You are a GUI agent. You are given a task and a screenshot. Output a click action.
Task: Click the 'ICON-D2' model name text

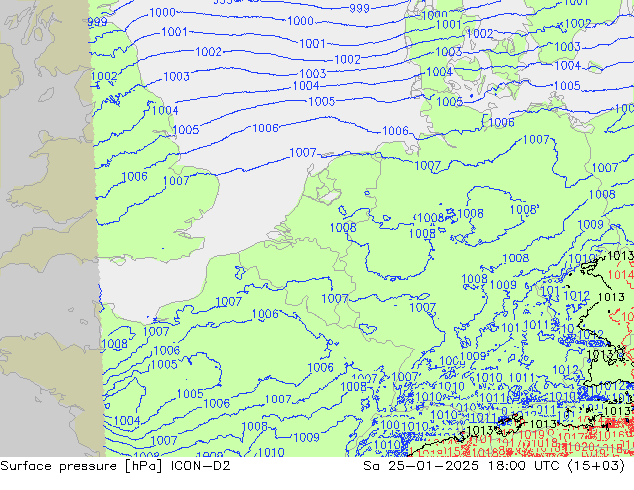[x=201, y=466]
